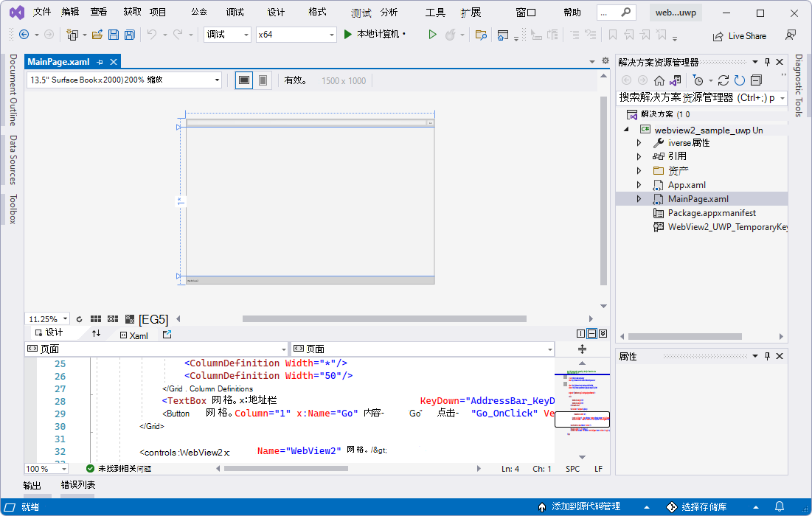Image resolution: width=812 pixels, height=516 pixels.
Task: Open the 文件 menu
Action: coord(42,12)
